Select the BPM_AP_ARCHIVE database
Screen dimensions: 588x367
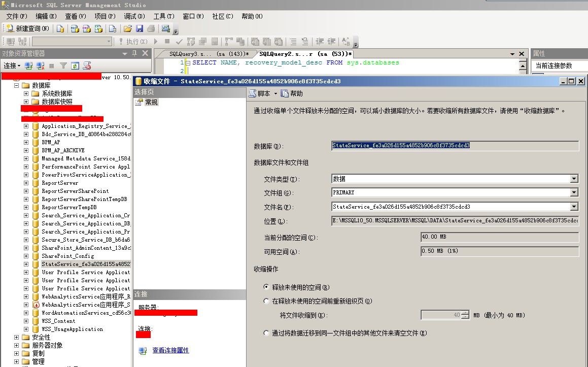[63, 150]
